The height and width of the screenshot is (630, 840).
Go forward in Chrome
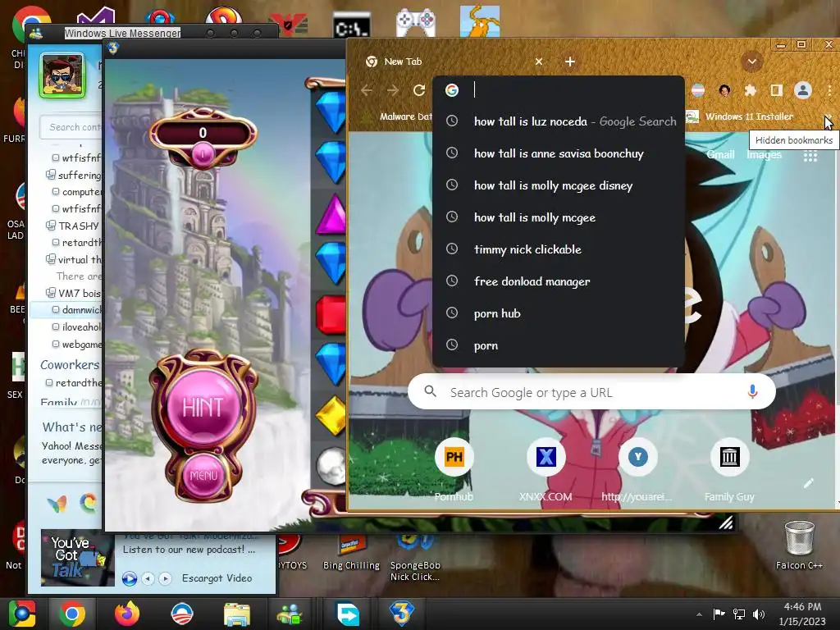point(393,90)
